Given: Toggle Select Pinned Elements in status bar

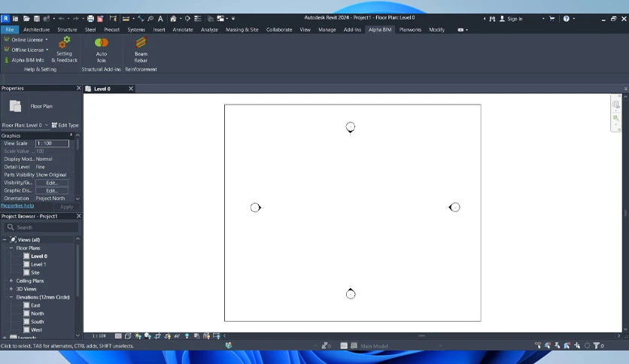Looking at the screenshot, I should point(558,345).
